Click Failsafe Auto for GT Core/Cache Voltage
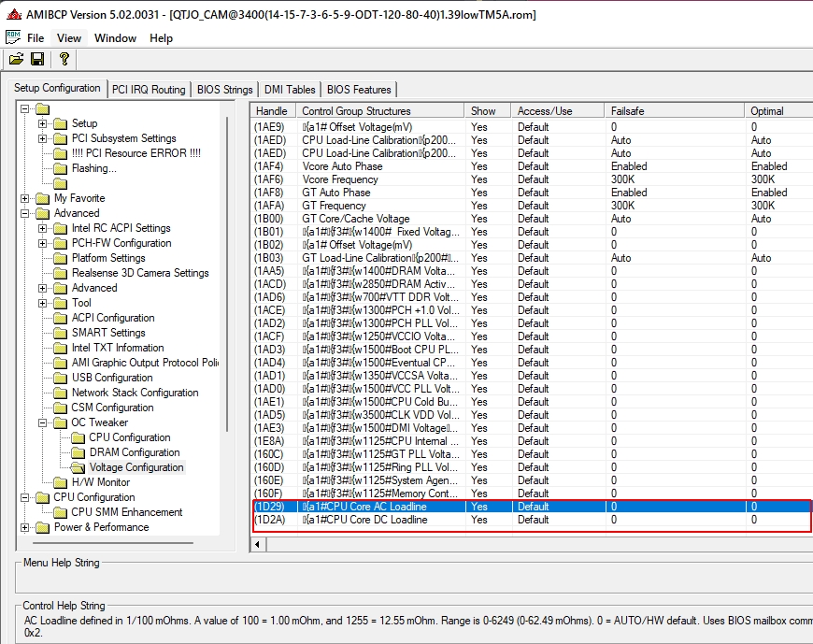This screenshot has height=644, width=813. (x=620, y=219)
